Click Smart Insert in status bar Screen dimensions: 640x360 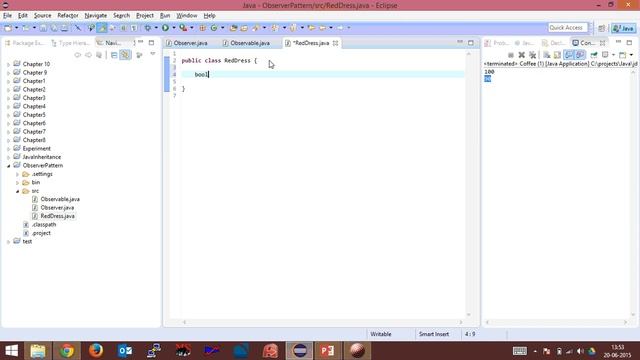pyautogui.click(x=433, y=334)
